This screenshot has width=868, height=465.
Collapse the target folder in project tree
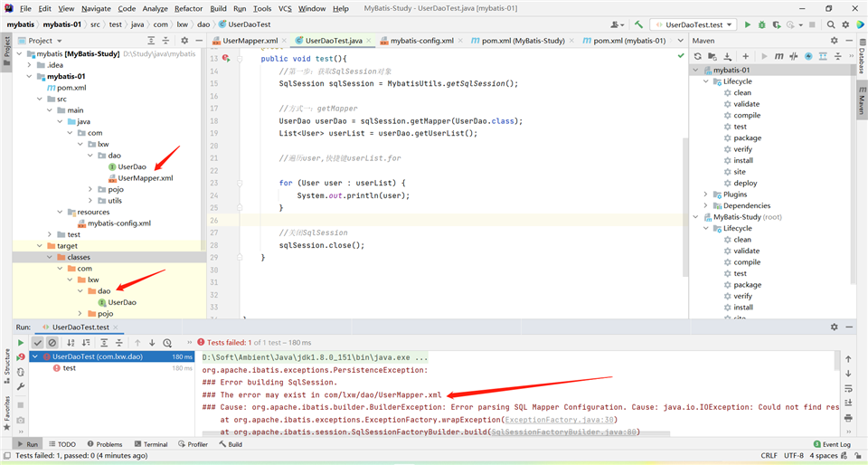pyautogui.click(x=40, y=246)
